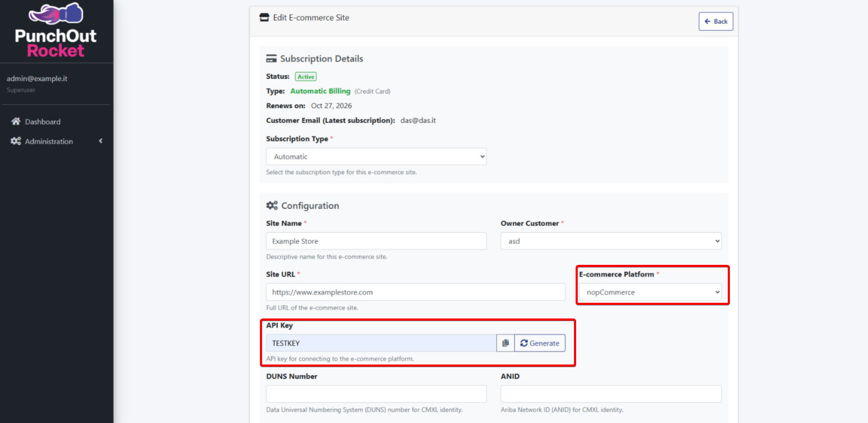Click the Edit E-commerce Site title

coord(311,17)
